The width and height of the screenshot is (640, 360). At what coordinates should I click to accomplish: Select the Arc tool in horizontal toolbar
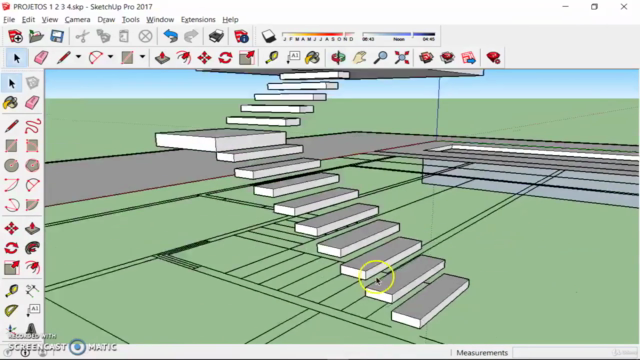[96, 58]
